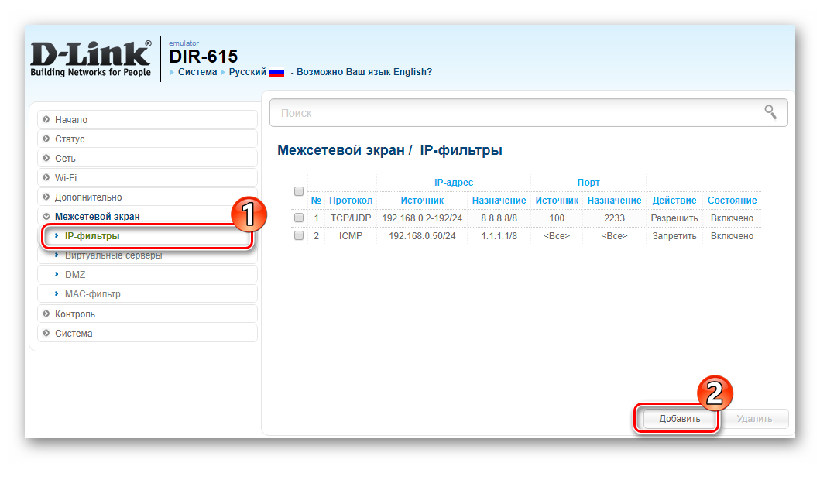Image resolution: width=820 pixels, height=504 pixels.
Task: Open the MAC-фильтр submenu item
Action: click(147, 294)
